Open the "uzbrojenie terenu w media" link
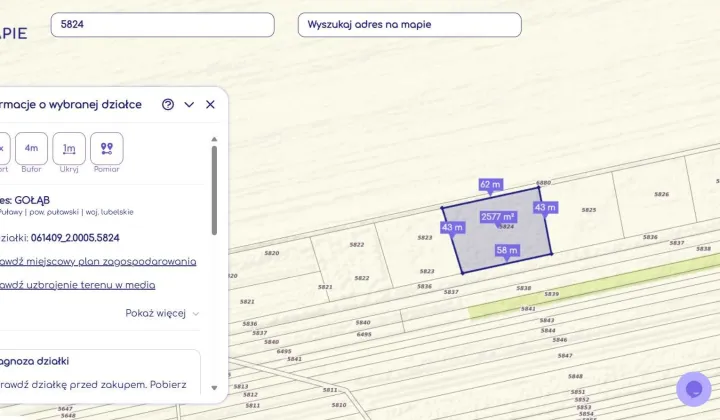720x420 pixels. (78, 285)
